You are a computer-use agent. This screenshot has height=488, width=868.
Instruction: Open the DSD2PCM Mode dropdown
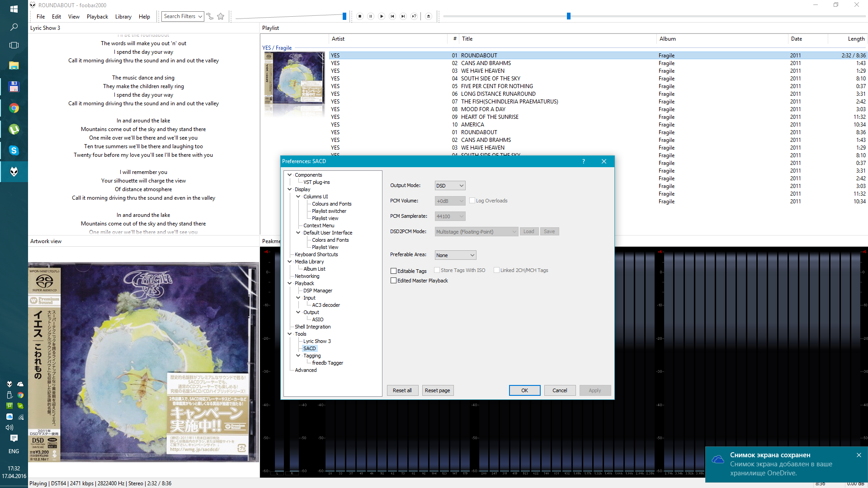476,232
